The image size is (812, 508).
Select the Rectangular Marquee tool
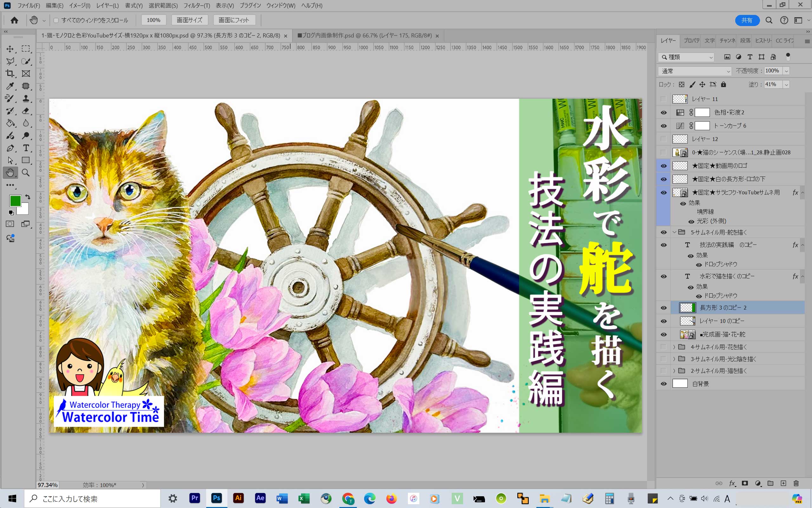pyautogui.click(x=26, y=49)
